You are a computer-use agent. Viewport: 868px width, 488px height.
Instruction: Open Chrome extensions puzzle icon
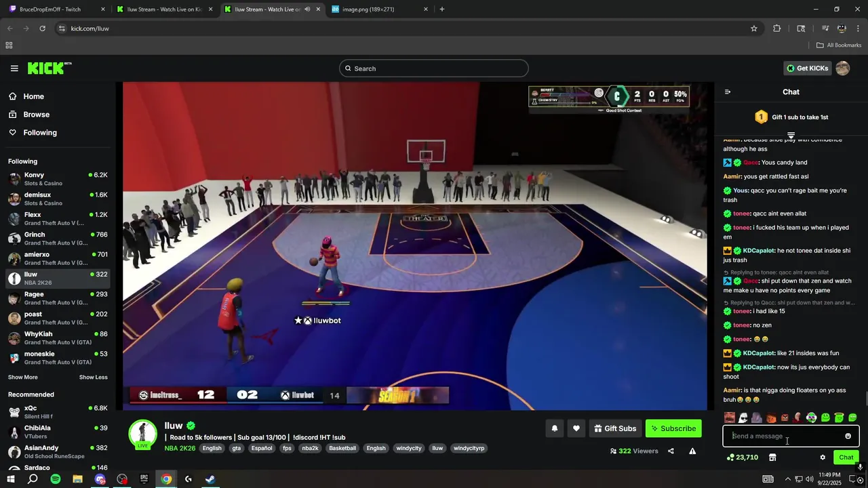(777, 28)
